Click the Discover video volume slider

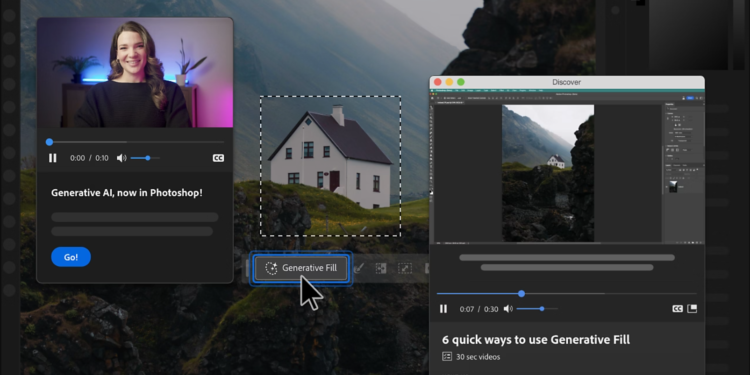pos(537,309)
